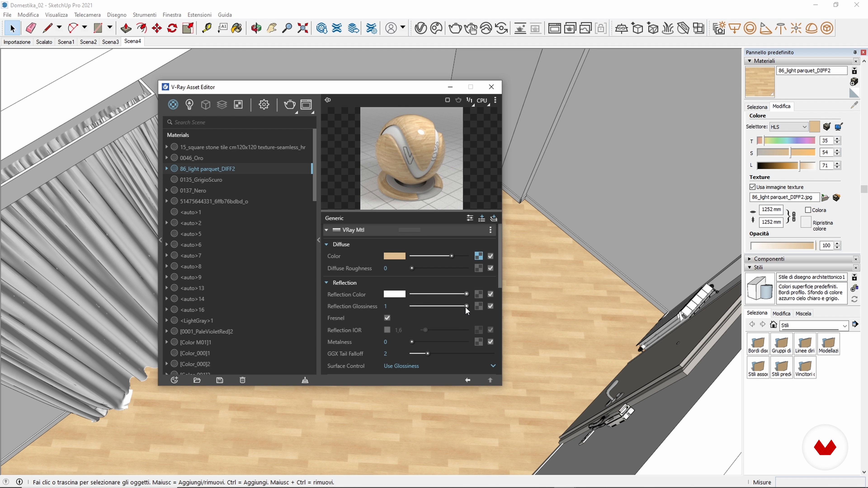
Task: Select the Tape Measure tool
Action: (x=207, y=28)
